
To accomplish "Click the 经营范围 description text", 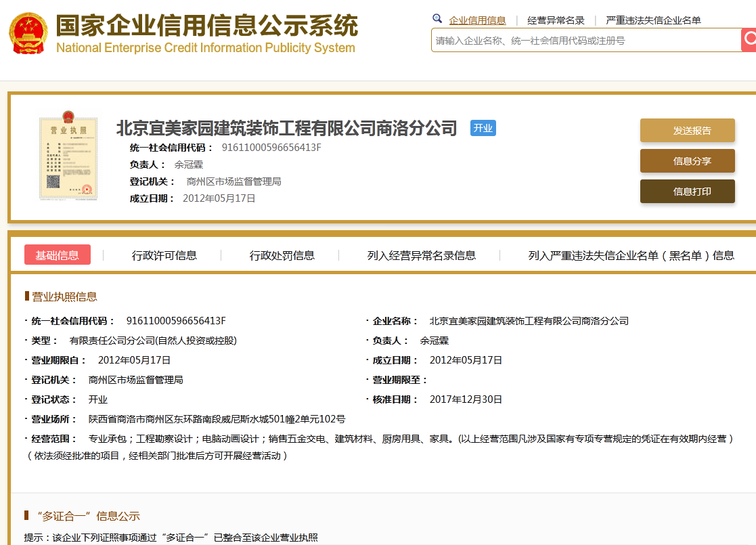I will (380, 447).
